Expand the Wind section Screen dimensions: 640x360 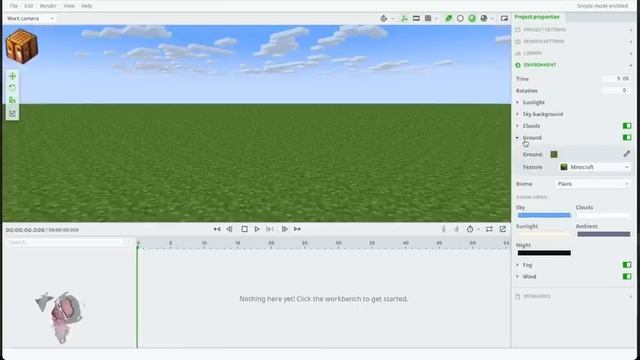pyautogui.click(x=518, y=277)
